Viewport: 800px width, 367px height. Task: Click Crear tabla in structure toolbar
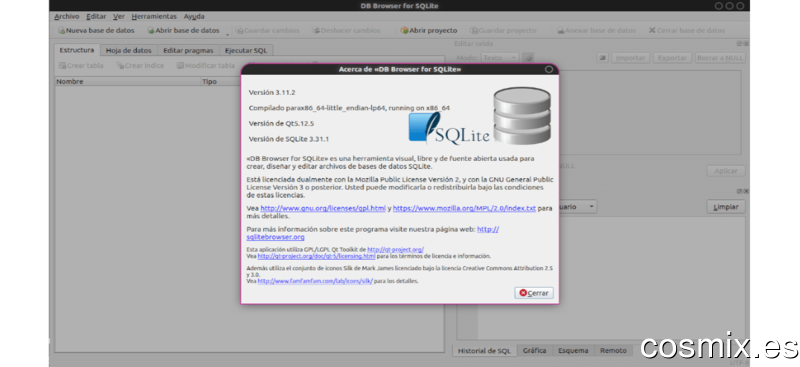click(x=81, y=65)
